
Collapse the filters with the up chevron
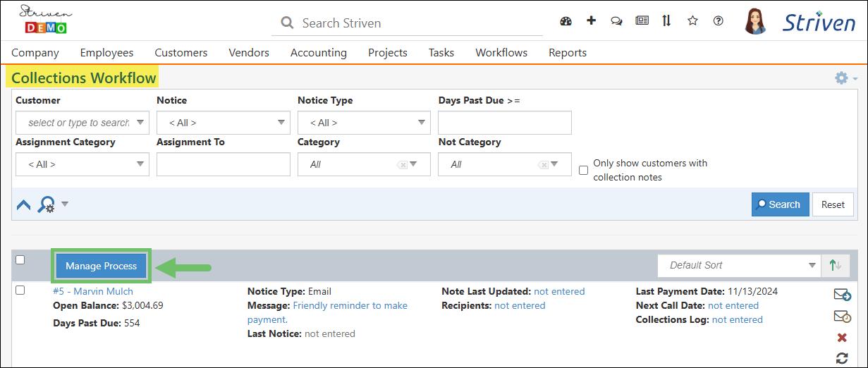point(23,205)
